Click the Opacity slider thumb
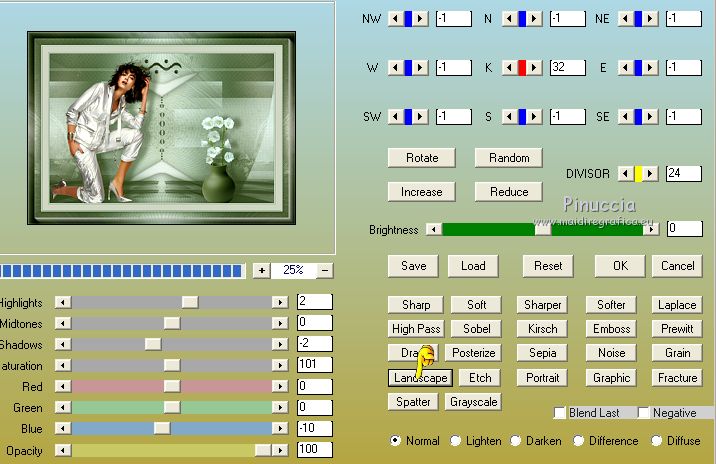 point(263,450)
